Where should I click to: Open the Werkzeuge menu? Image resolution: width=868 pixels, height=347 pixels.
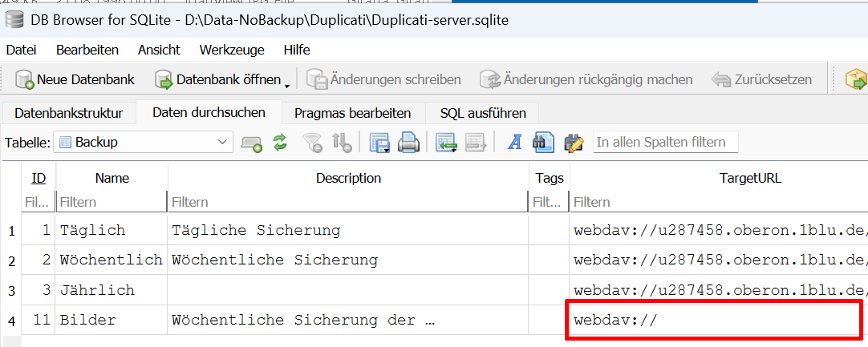point(231,50)
